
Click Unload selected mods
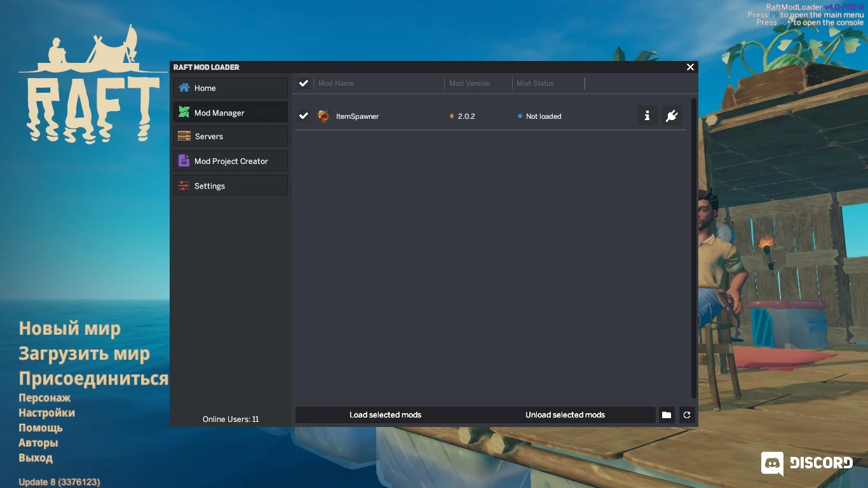(564, 415)
